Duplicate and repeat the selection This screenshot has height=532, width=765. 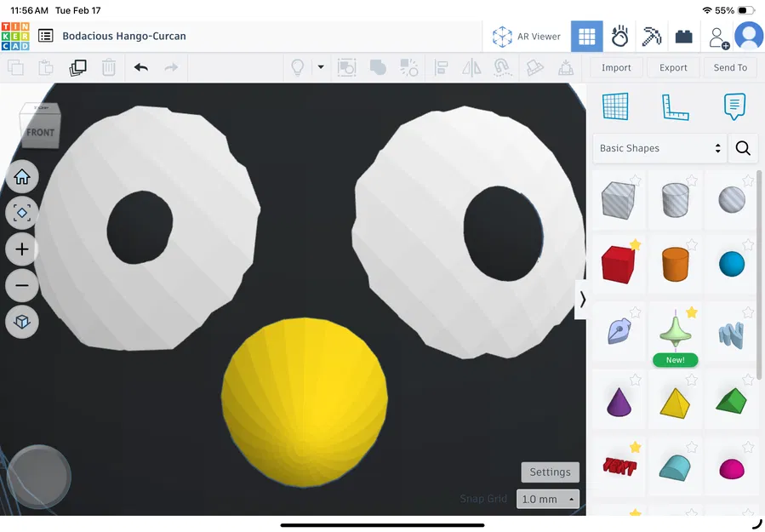pos(77,67)
